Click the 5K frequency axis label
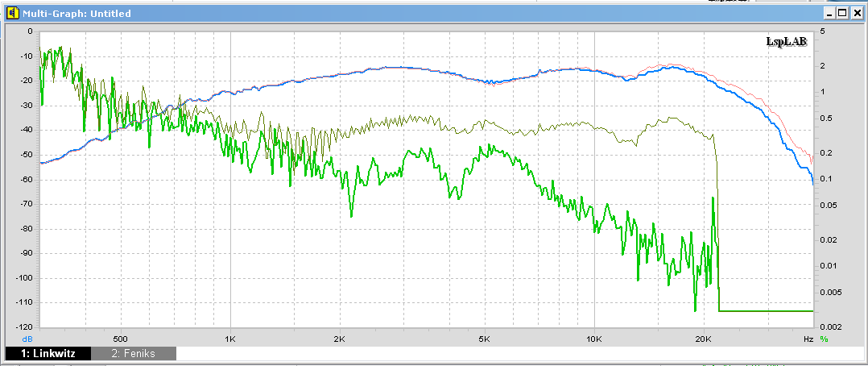The image size is (868, 366). [485, 339]
